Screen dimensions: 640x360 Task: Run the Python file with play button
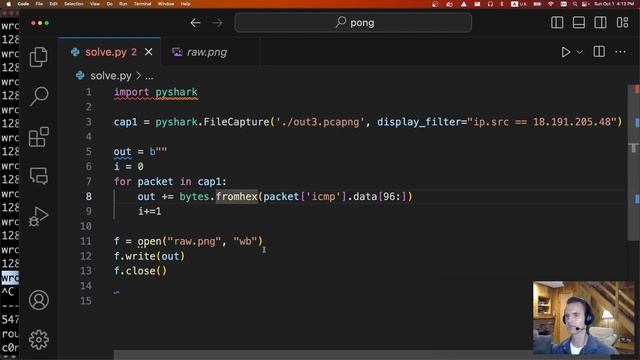pyautogui.click(x=565, y=52)
